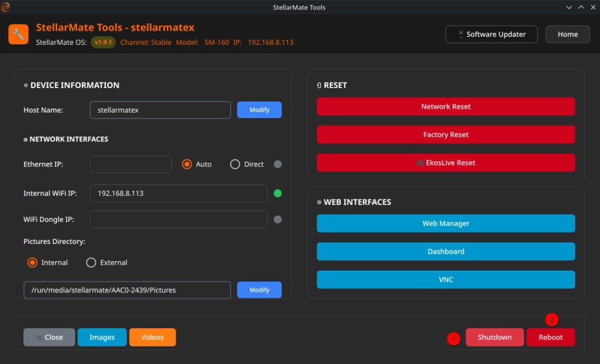The image size is (600, 364).
Task: Click the Ethernet grey status indicator
Action: click(278, 164)
